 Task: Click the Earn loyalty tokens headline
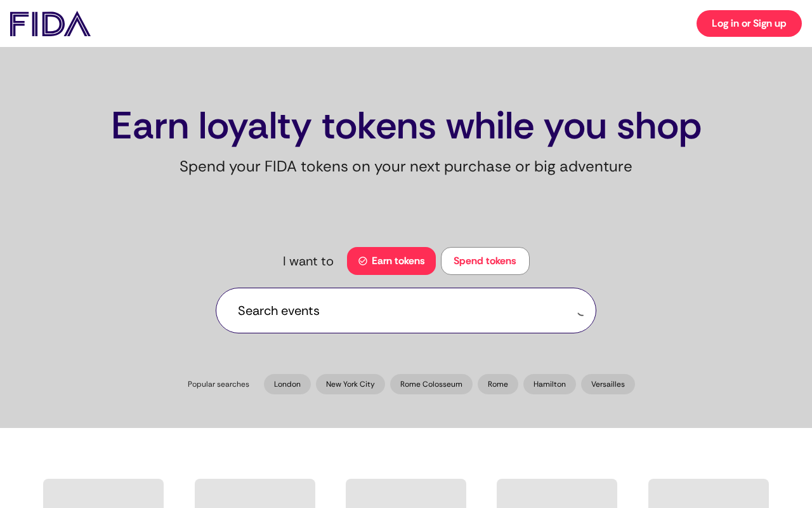(x=406, y=126)
